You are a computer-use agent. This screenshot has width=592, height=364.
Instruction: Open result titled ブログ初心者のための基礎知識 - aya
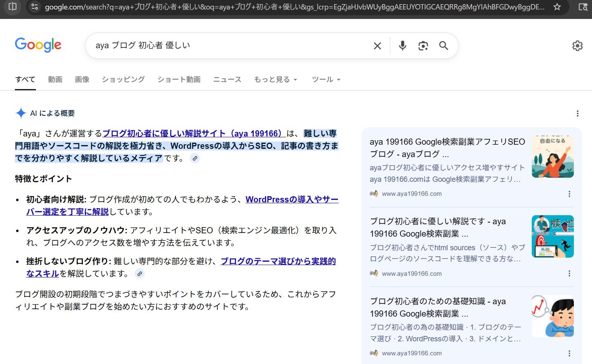438,308
